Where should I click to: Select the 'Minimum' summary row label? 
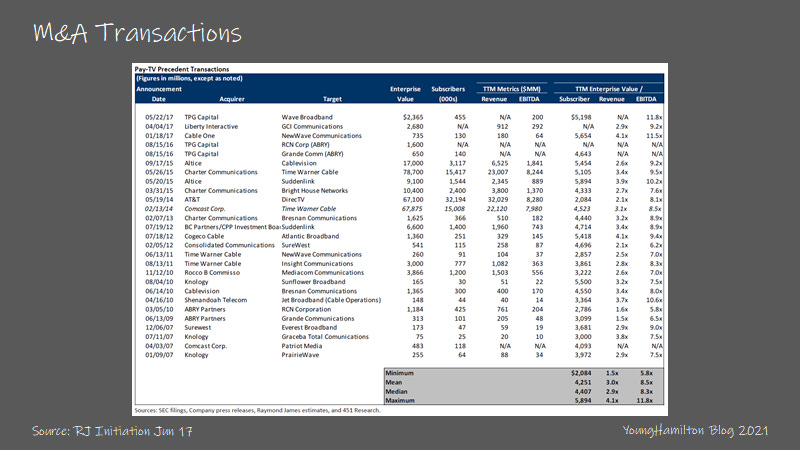pos(399,373)
